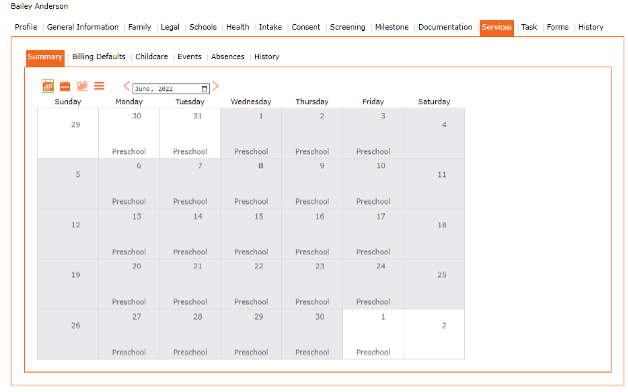Select the Summary sub-tab

[x=45, y=57]
